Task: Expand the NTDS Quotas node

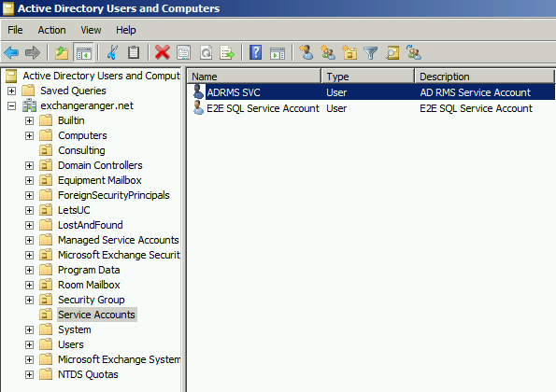Action: click(29, 374)
